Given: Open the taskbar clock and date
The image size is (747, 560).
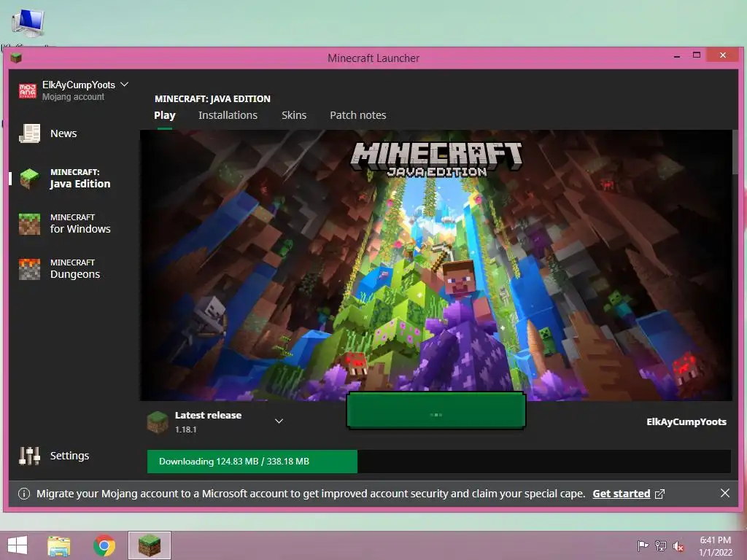Looking at the screenshot, I should coord(715,546).
